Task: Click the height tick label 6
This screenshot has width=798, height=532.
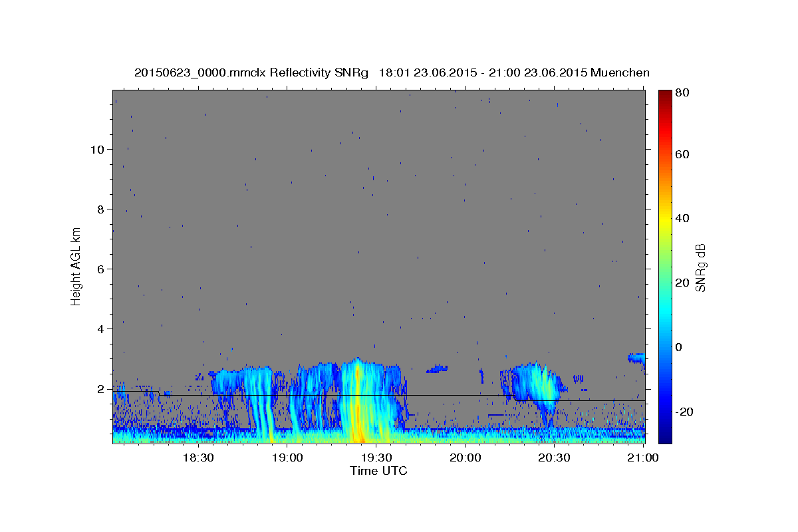Action: (x=101, y=269)
